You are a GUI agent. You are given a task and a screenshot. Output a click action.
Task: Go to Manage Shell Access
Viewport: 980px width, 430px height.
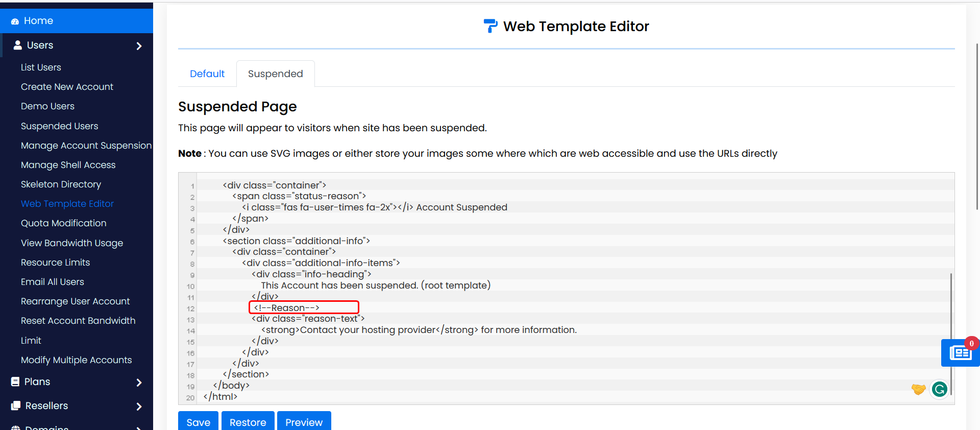coord(68,165)
